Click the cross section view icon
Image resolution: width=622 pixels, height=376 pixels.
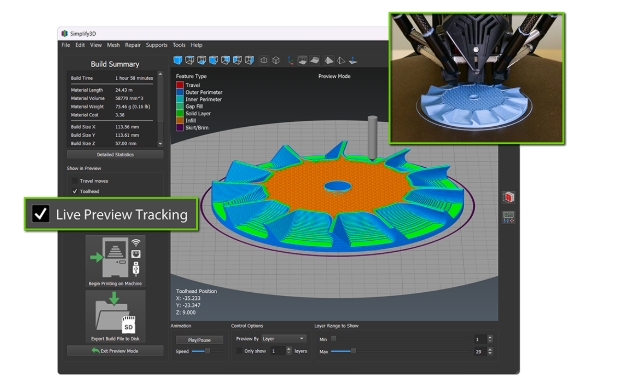click(315, 60)
